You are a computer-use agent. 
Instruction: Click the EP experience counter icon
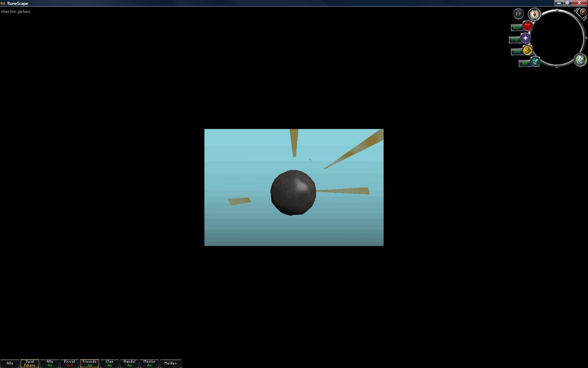(518, 14)
